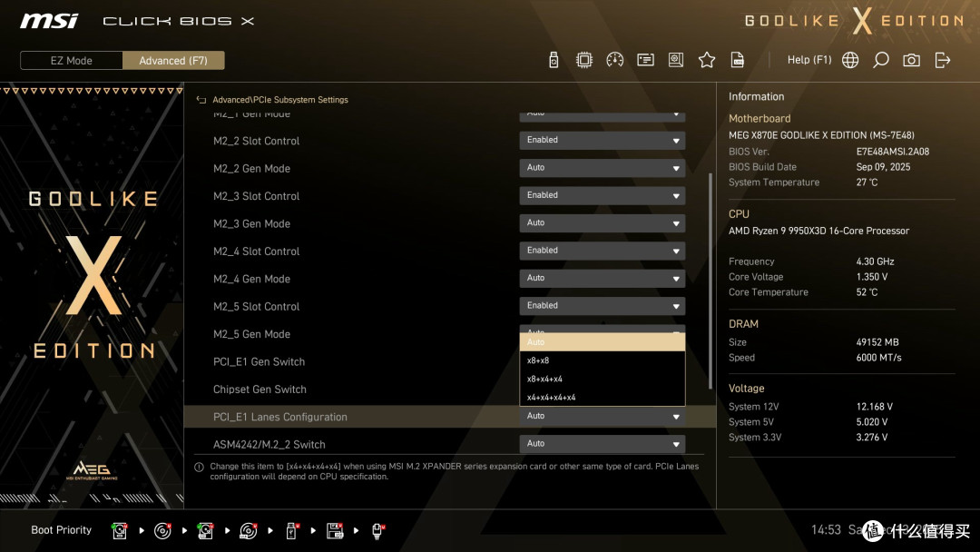Collapse PCI_E1 Lanes Configuration dropdown
Image resolution: width=980 pixels, height=552 pixels.
602,416
